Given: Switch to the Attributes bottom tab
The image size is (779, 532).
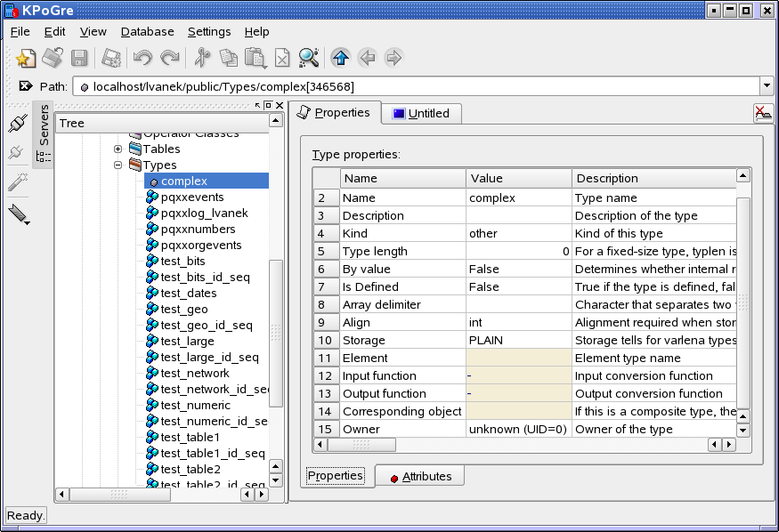Looking at the screenshot, I should [419, 477].
